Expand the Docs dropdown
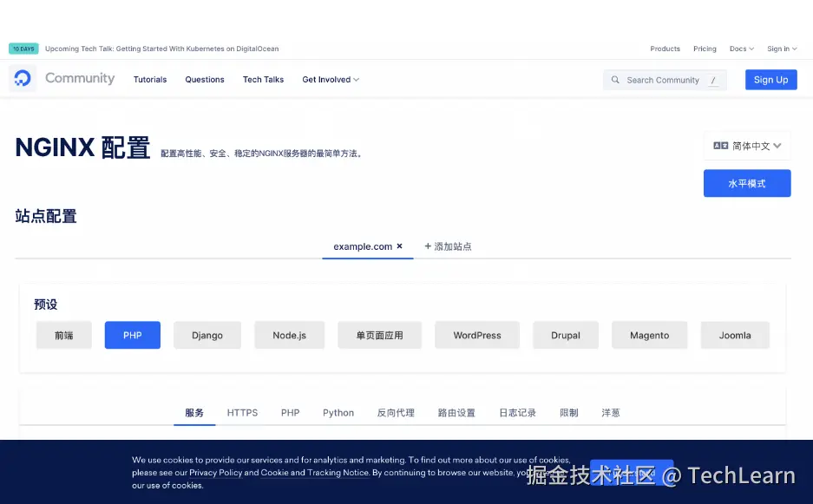The height and width of the screenshot is (504, 813). click(x=742, y=49)
